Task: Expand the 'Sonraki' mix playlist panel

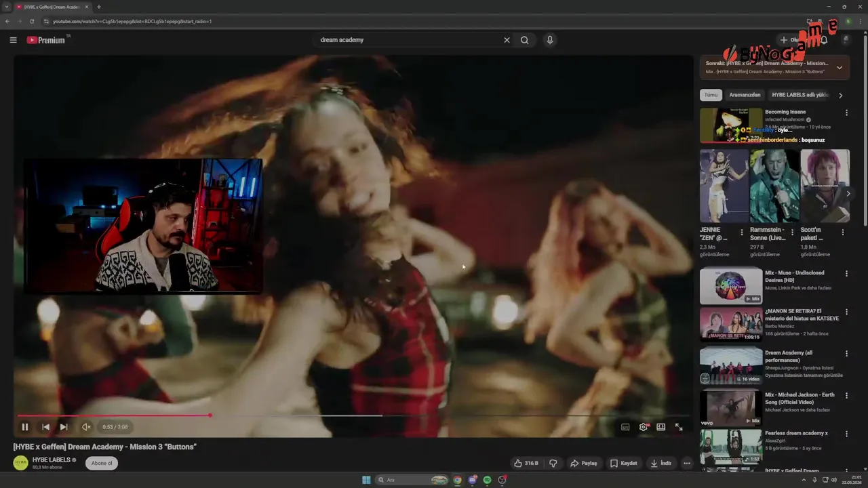Action: tap(840, 68)
